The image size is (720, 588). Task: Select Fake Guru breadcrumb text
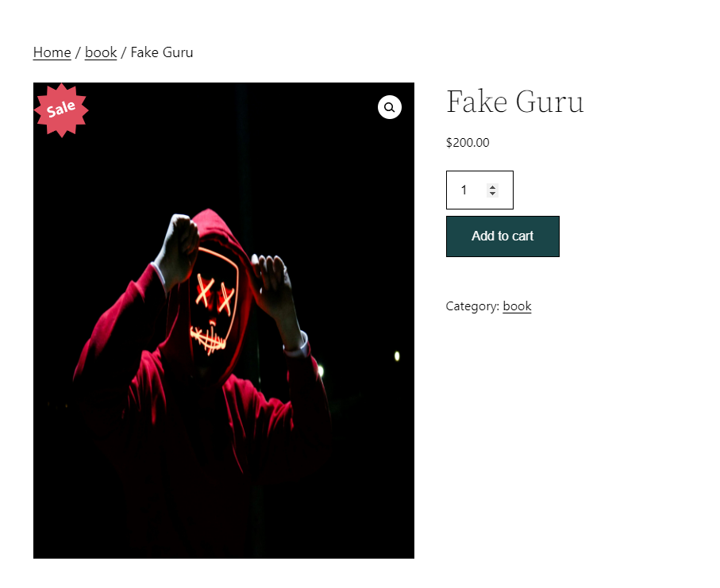point(162,52)
